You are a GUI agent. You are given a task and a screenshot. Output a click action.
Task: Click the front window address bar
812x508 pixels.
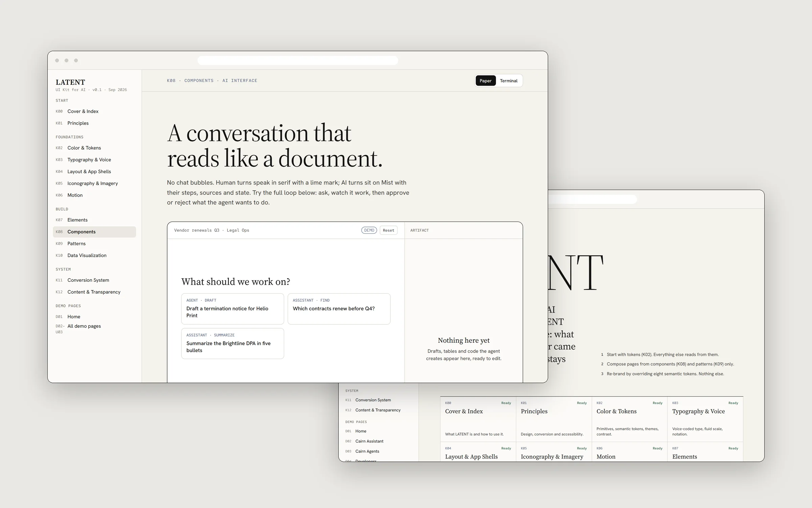point(298,60)
